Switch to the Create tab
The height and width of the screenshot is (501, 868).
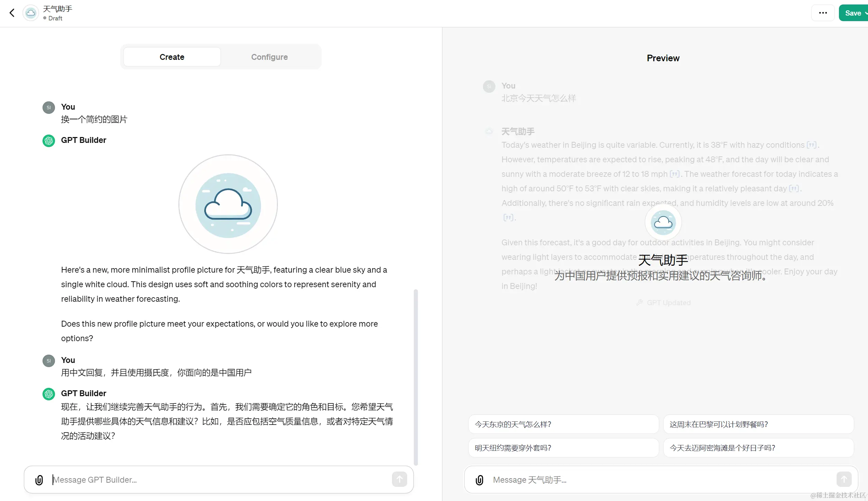[172, 57]
